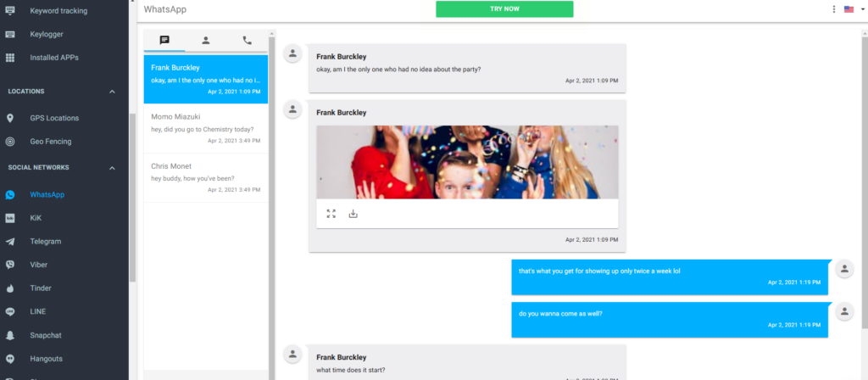
Task: Click avatar beside Frank's photo message
Action: pos(292,109)
